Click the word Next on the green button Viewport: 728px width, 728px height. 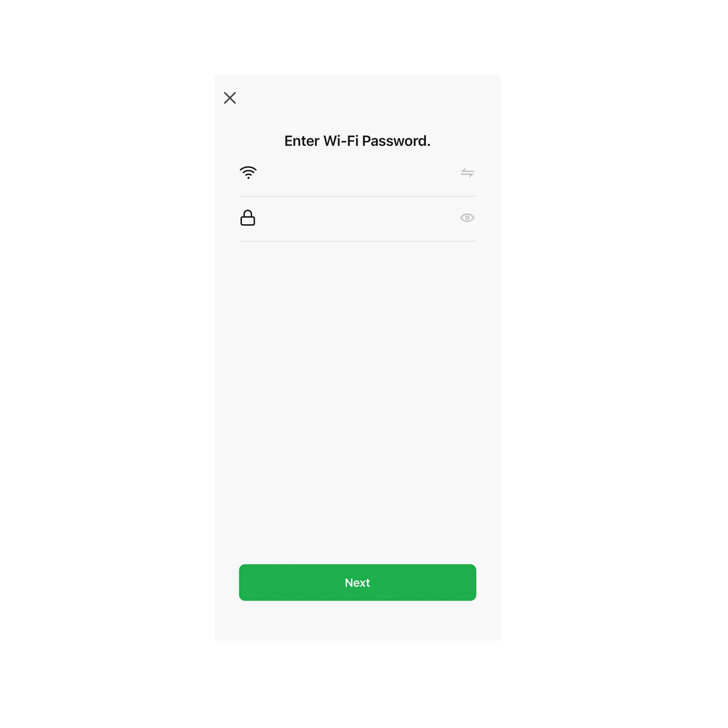tap(357, 583)
